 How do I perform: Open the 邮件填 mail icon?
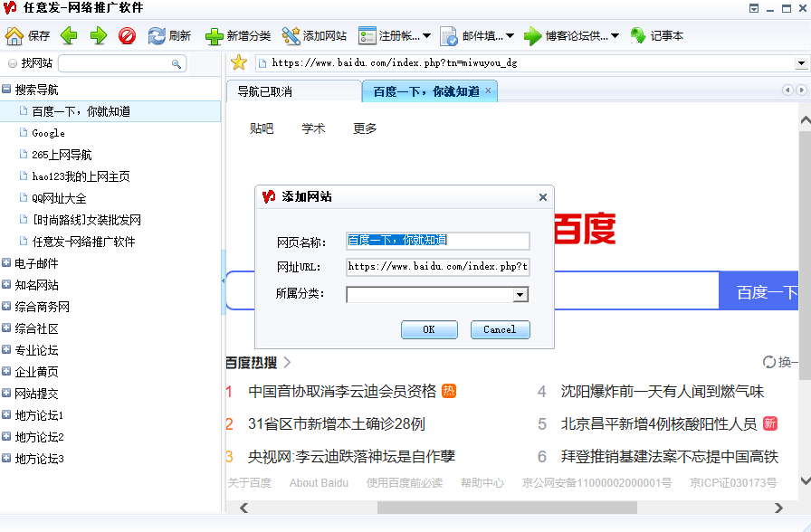point(448,35)
